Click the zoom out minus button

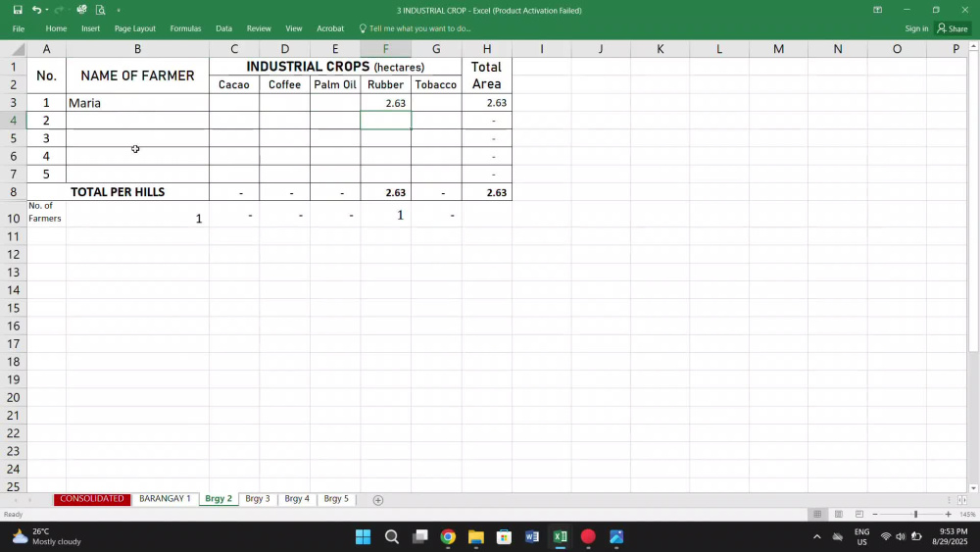coord(875,515)
